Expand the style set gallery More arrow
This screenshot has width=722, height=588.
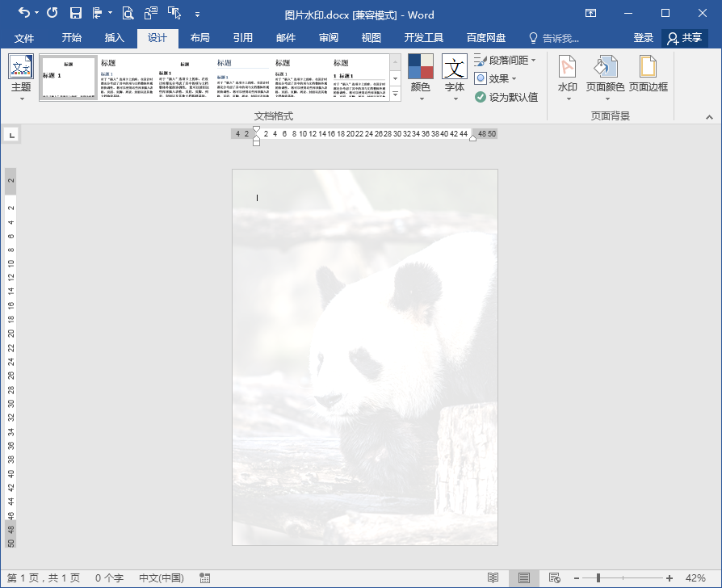tap(396, 94)
